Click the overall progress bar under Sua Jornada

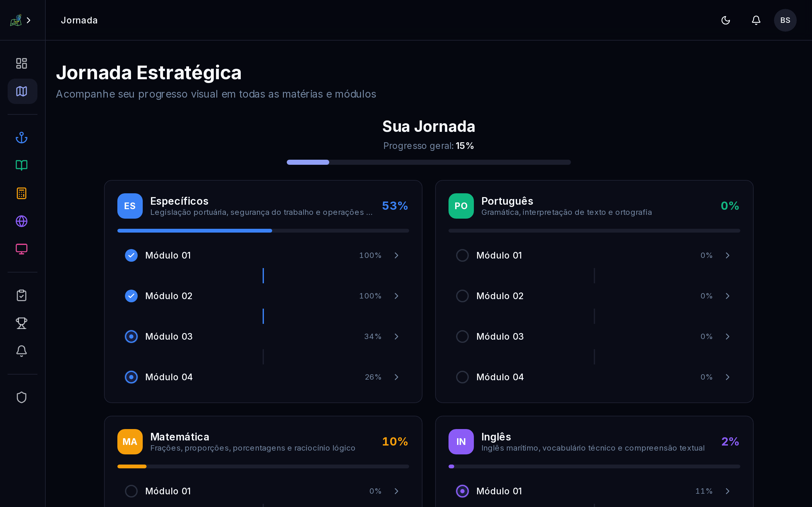coord(429,162)
